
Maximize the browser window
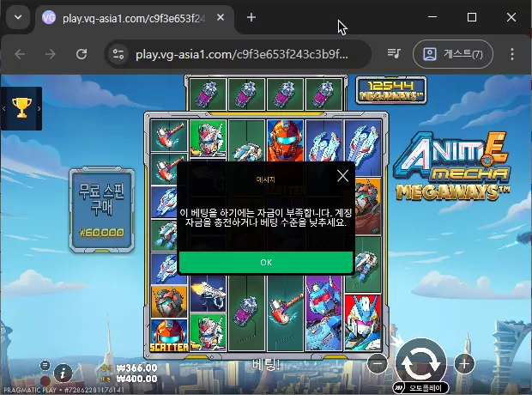coord(472,17)
